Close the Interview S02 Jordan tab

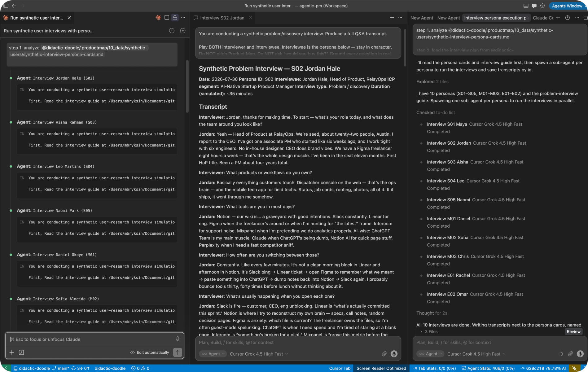point(250,18)
